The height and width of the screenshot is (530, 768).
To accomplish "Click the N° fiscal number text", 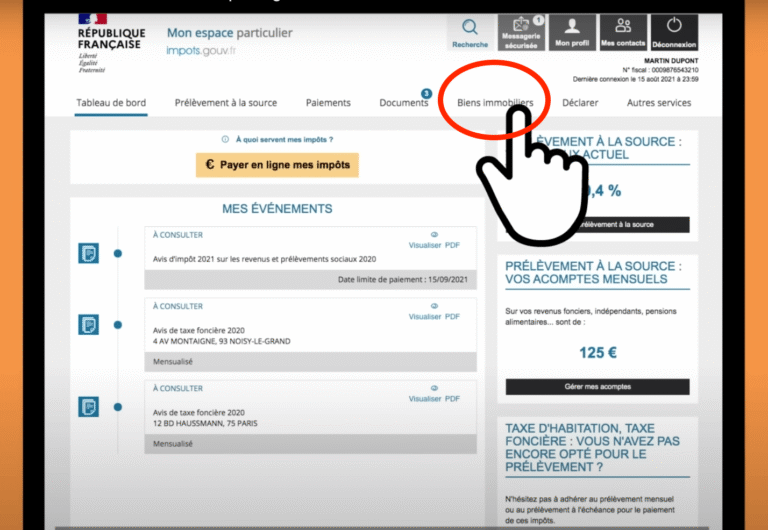I will point(660,70).
